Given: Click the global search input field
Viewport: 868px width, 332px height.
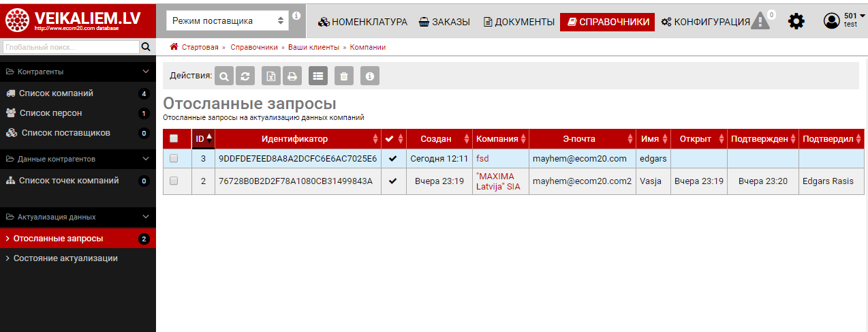Looking at the screenshot, I should pyautogui.click(x=69, y=48).
